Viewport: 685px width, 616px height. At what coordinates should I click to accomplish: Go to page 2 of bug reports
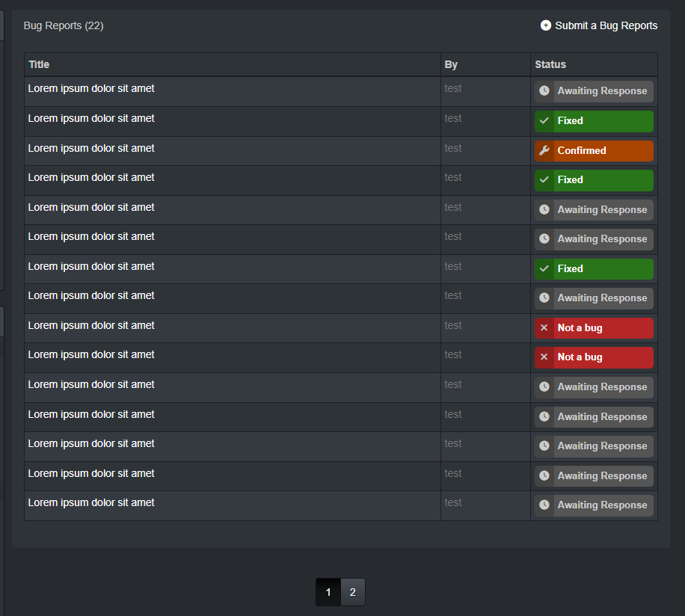tap(352, 592)
